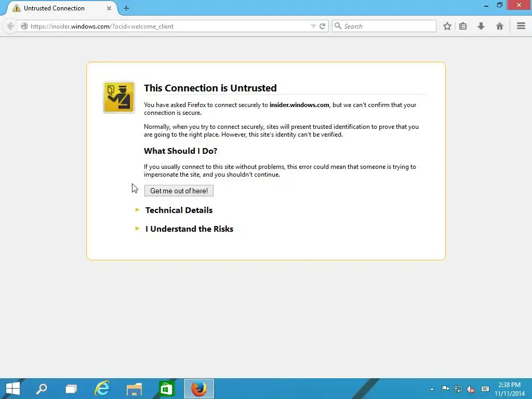The width and height of the screenshot is (532, 399).
Task: Click the search magnifier icon in search box
Action: [338, 26]
